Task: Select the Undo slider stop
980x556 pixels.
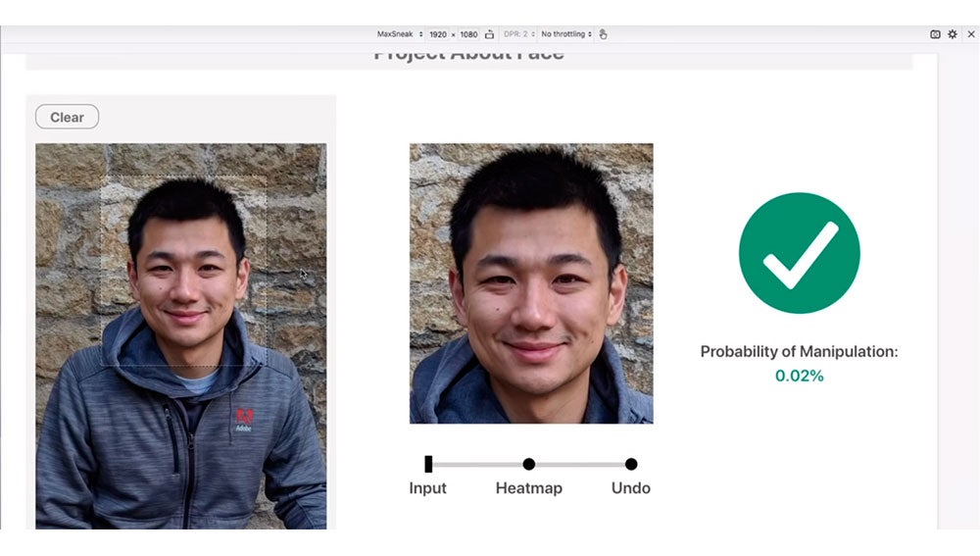Action: click(x=631, y=464)
